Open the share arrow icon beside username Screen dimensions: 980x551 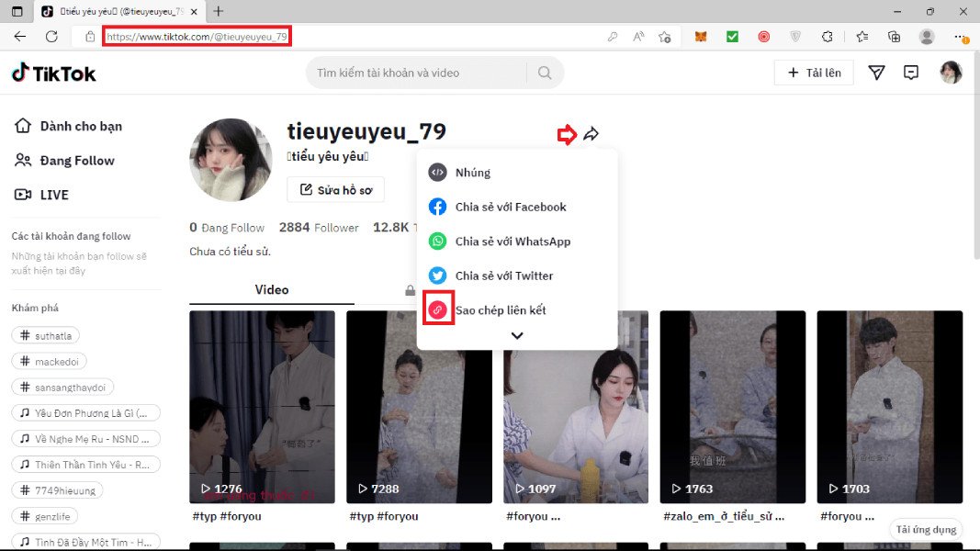(x=591, y=133)
